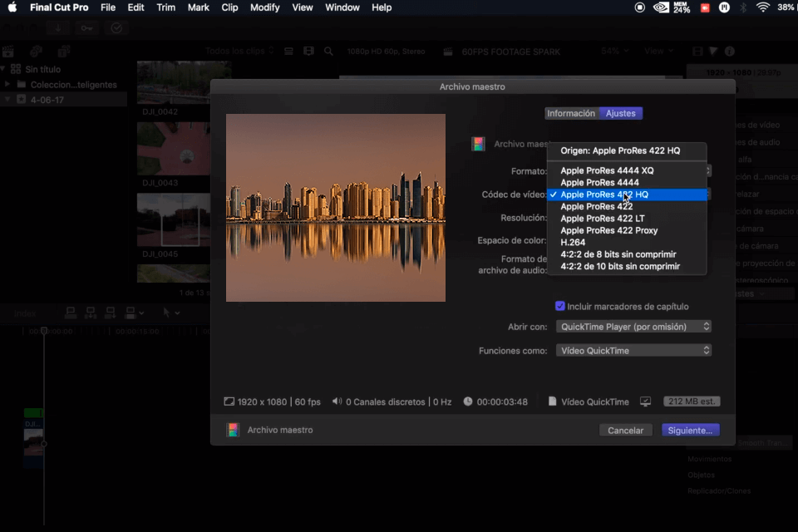
Task: Click the keyword editor key icon
Action: click(87, 28)
